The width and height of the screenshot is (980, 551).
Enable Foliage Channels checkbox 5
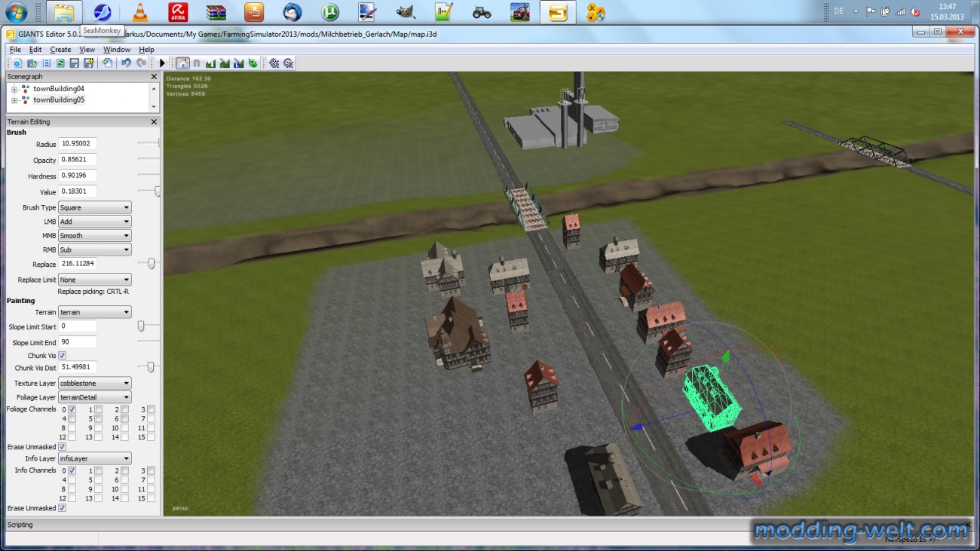(99, 418)
